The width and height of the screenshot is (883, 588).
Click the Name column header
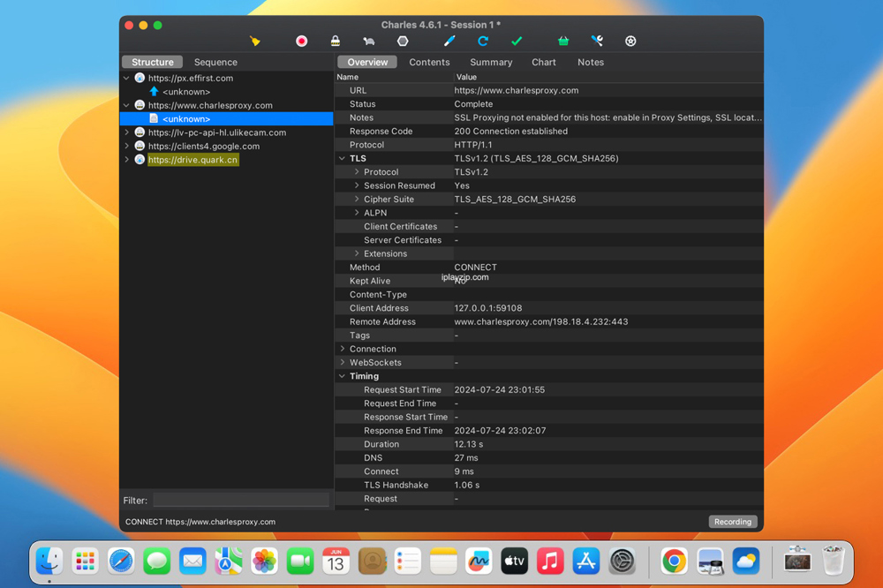(x=347, y=77)
